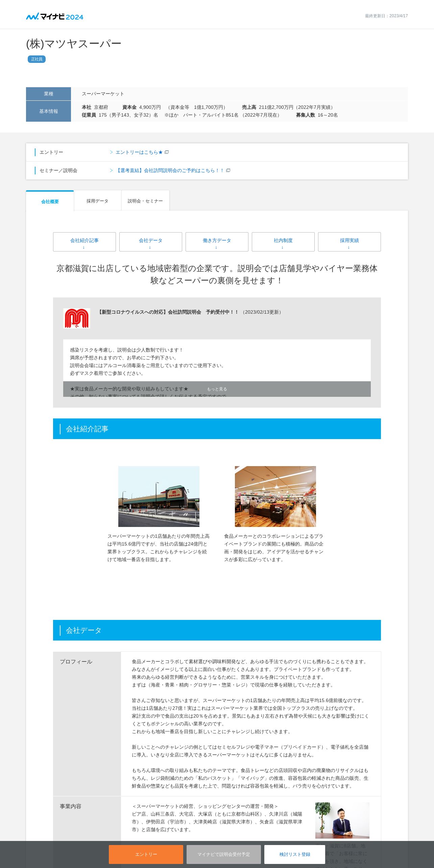This screenshot has height=868, width=434.
Task: Switch to the 採用データ tab
Action: pos(97,201)
